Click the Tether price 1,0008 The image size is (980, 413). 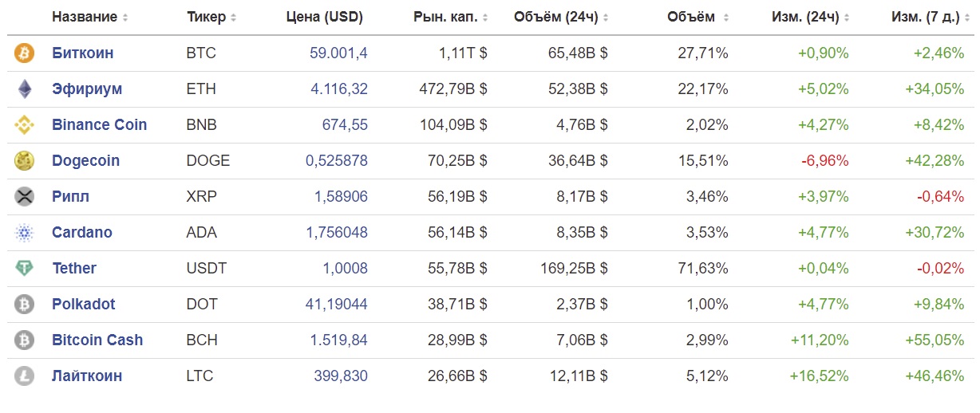pos(345,269)
